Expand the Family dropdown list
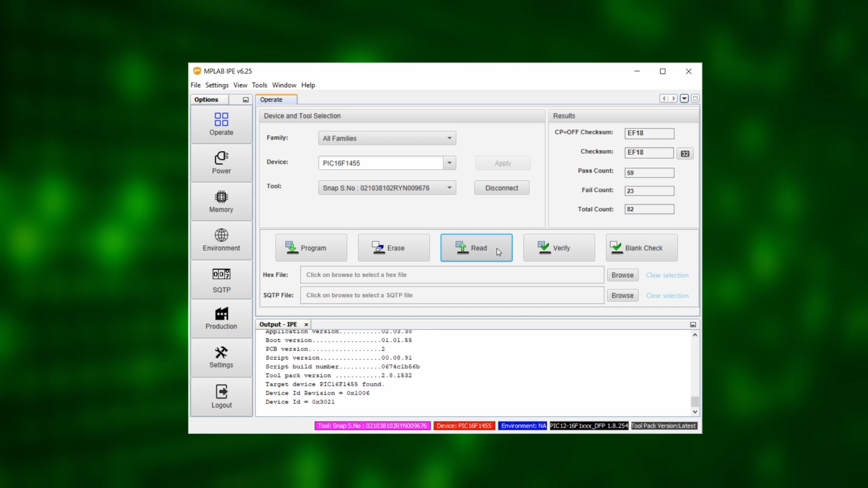 click(449, 138)
